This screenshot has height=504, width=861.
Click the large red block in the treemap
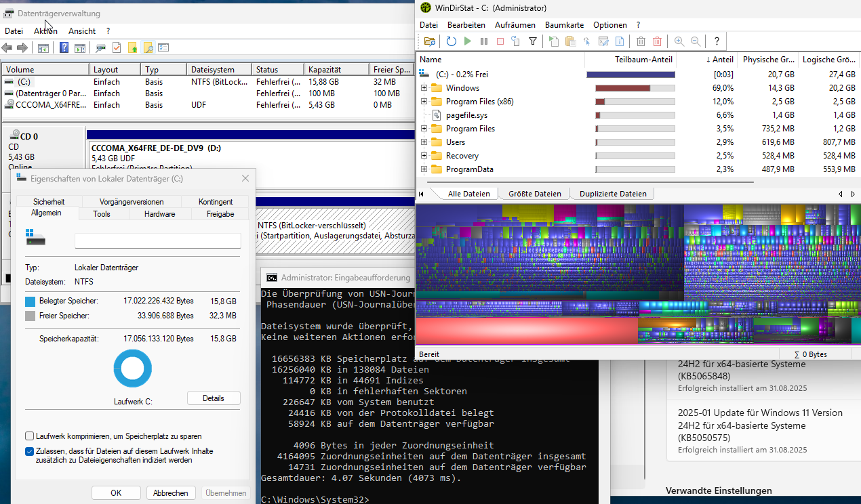pyautogui.click(x=526, y=331)
